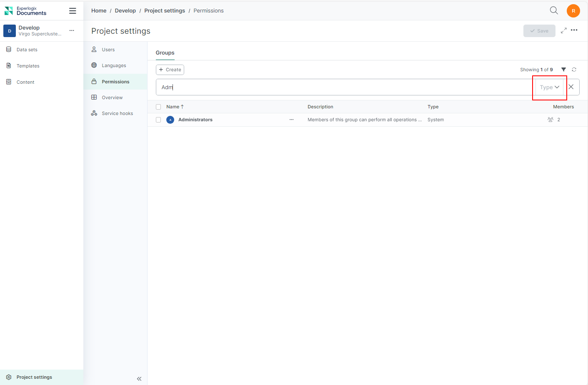The height and width of the screenshot is (385, 588).
Task: Click the Project settings page heading
Action: pyautogui.click(x=121, y=31)
